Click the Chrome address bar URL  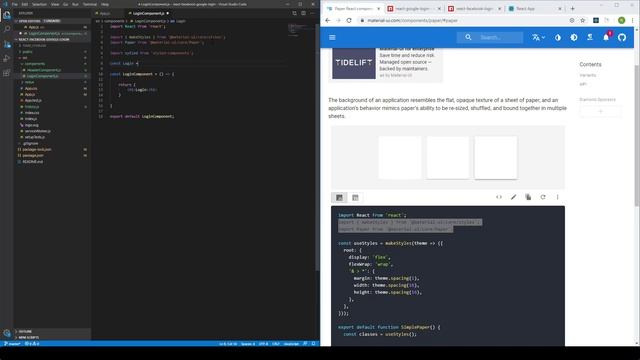coord(412,20)
